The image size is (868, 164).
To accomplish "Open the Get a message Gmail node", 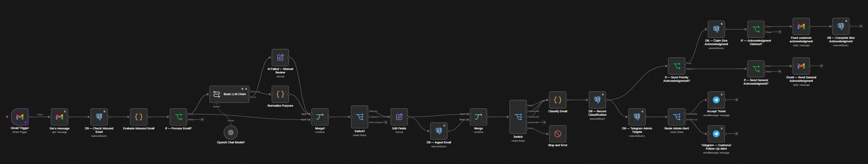I will [60, 117].
